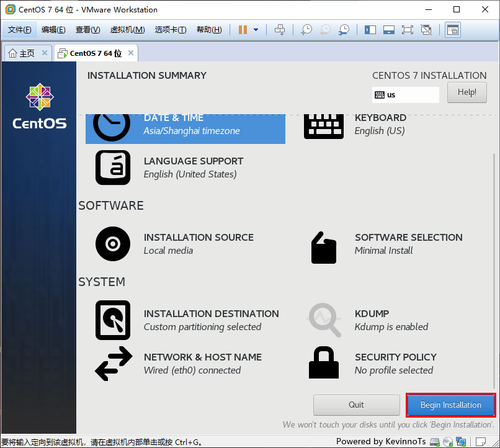
Task: Click message log icon in status bar
Action: [480, 442]
